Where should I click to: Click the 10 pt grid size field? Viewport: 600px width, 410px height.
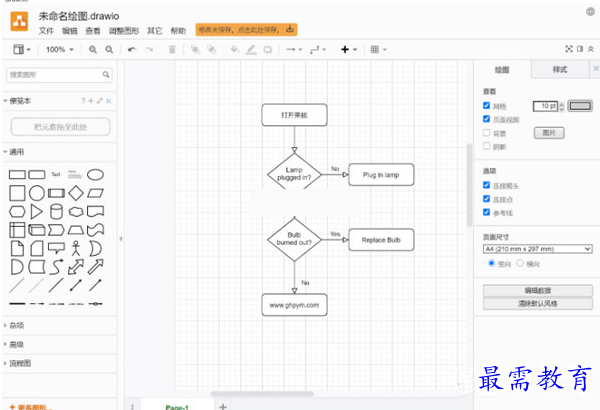point(546,106)
